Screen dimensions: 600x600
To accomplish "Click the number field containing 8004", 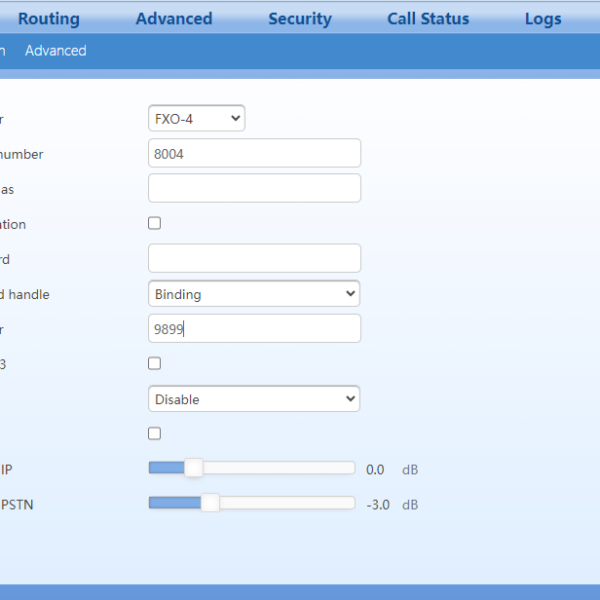I will pyautogui.click(x=254, y=154).
